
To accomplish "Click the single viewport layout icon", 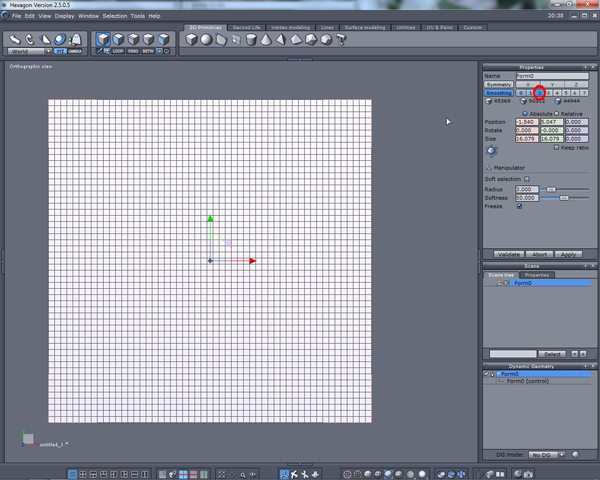I will 72,474.
